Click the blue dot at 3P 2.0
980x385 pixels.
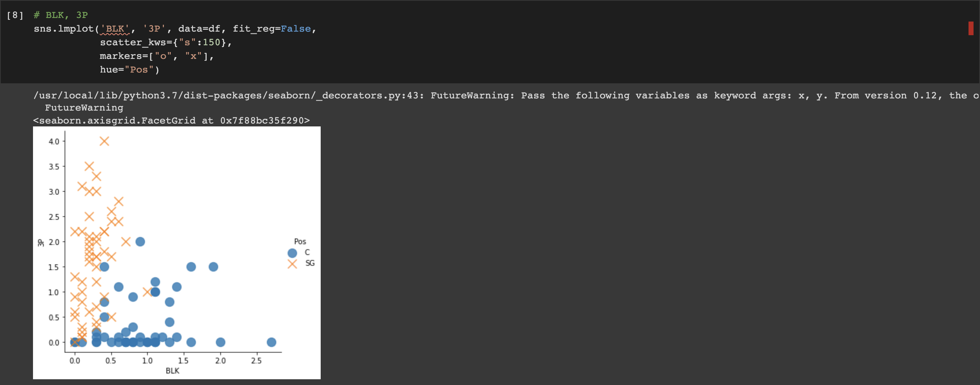coord(140,241)
